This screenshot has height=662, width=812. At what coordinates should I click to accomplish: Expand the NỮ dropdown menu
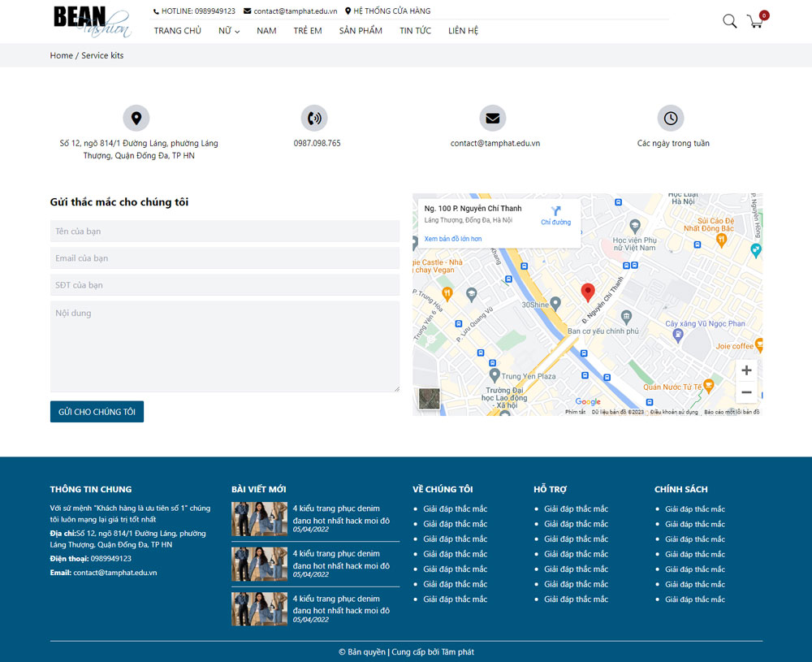coord(229,31)
